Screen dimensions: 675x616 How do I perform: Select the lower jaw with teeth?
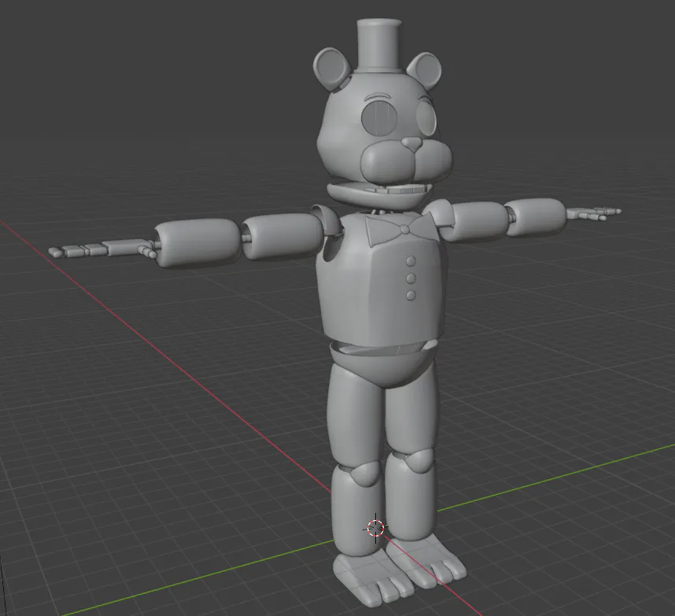[x=379, y=197]
